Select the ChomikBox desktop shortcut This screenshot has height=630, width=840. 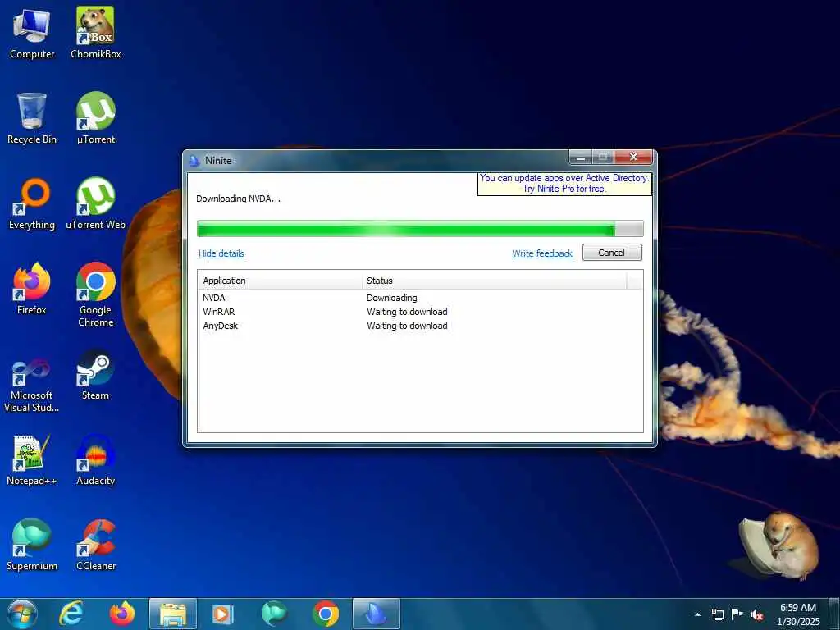pyautogui.click(x=95, y=34)
